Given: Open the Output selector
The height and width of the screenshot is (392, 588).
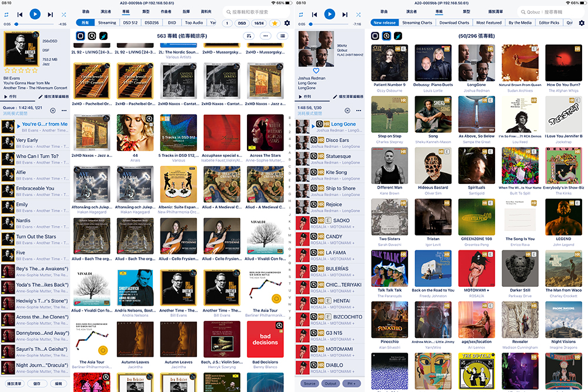Looking at the screenshot, I should 330,383.
